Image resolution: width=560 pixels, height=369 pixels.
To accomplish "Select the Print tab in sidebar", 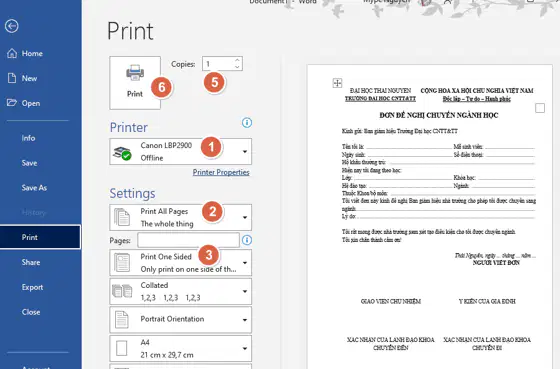I will (40, 237).
